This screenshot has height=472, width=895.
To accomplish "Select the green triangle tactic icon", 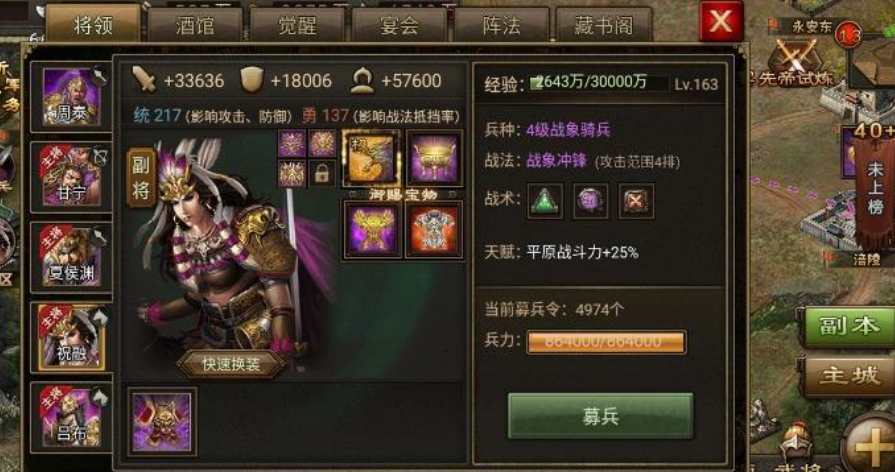I will (545, 201).
